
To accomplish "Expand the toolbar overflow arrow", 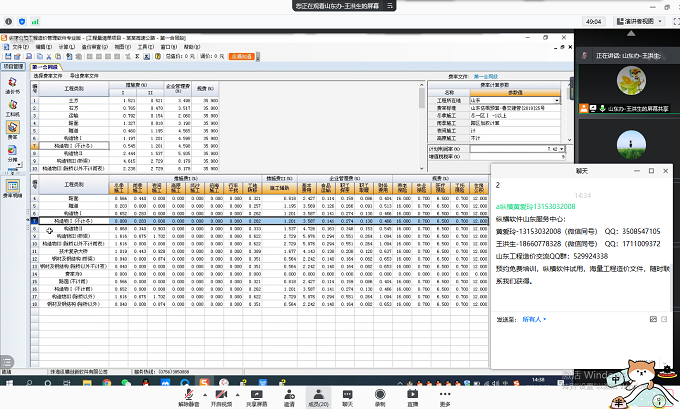I will [x=258, y=57].
